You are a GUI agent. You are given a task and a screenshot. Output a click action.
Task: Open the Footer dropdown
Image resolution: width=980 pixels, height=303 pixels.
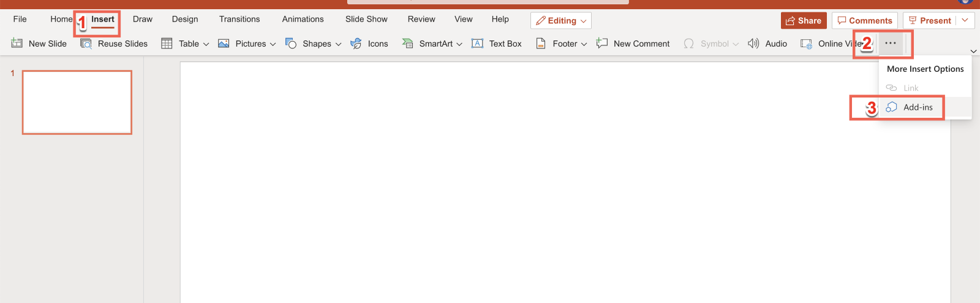click(584, 44)
